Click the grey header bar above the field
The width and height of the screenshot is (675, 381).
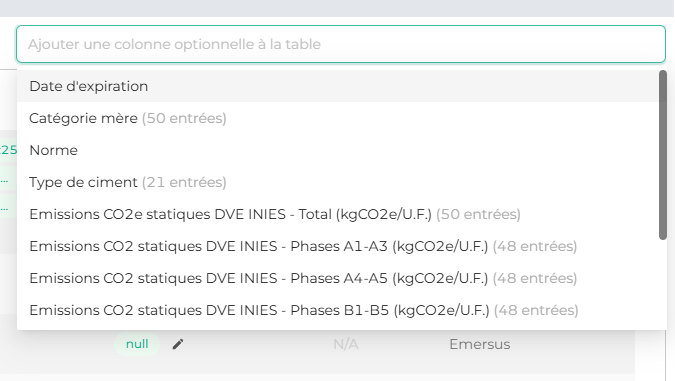point(338,8)
